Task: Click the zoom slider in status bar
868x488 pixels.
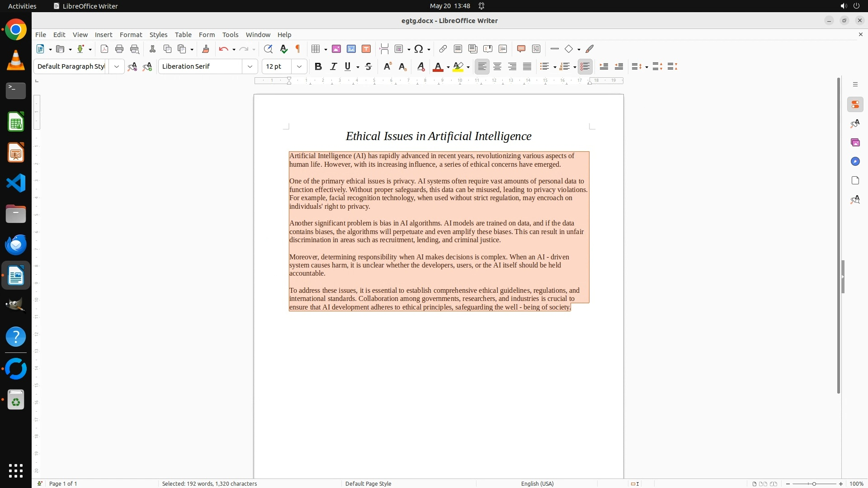Action: [x=814, y=483]
